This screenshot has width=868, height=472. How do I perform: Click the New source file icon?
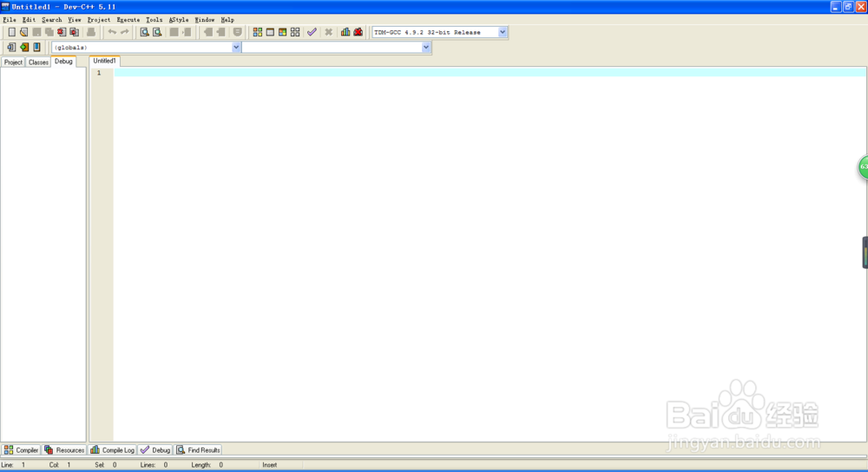[11, 32]
